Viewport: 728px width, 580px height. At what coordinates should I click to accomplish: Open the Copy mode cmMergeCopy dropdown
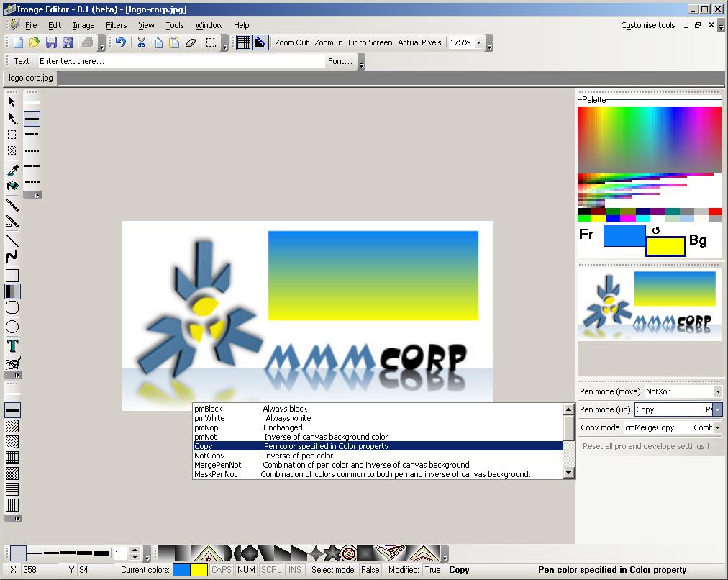(718, 427)
